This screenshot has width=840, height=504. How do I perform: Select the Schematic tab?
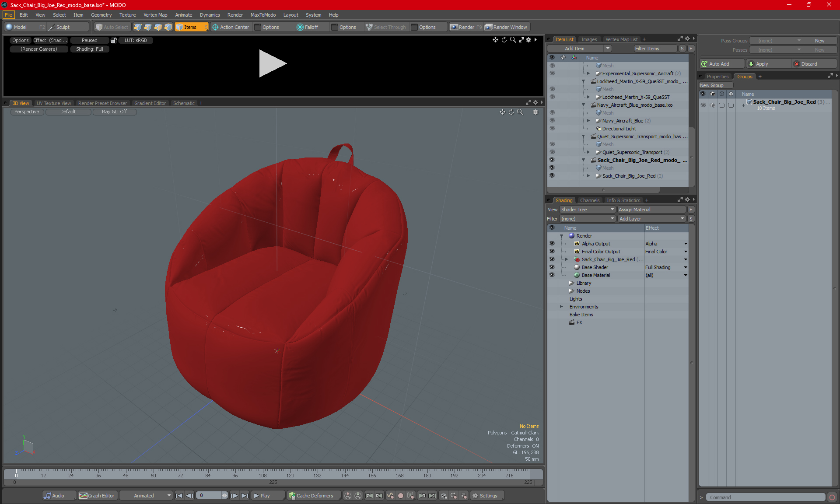pyautogui.click(x=184, y=103)
